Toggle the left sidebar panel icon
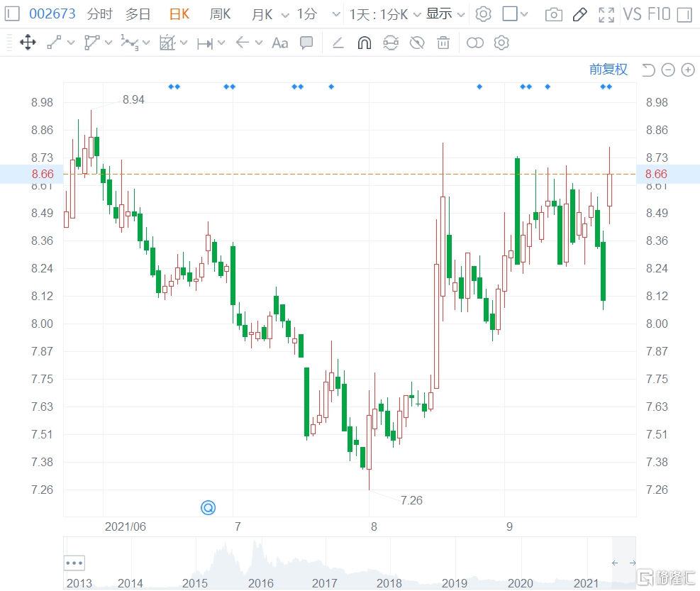Viewport: 700px width, 591px height. (x=12, y=14)
